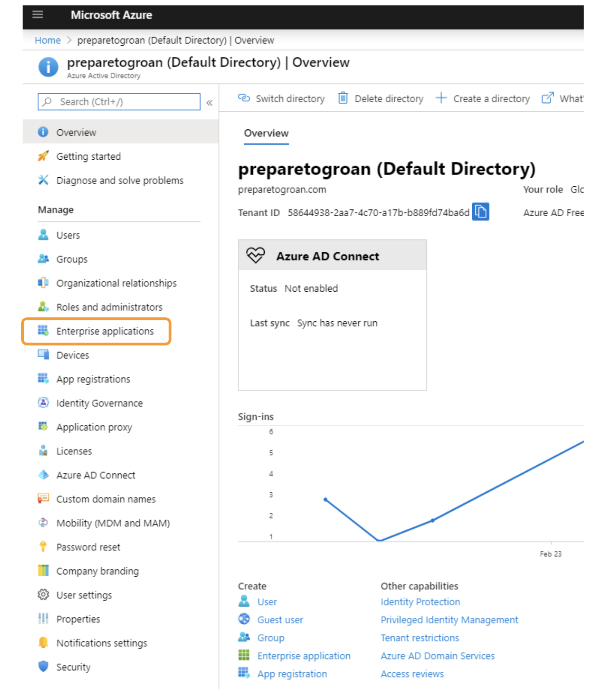Click Switch directory in toolbar
The height and width of the screenshot is (700, 589).
click(281, 98)
